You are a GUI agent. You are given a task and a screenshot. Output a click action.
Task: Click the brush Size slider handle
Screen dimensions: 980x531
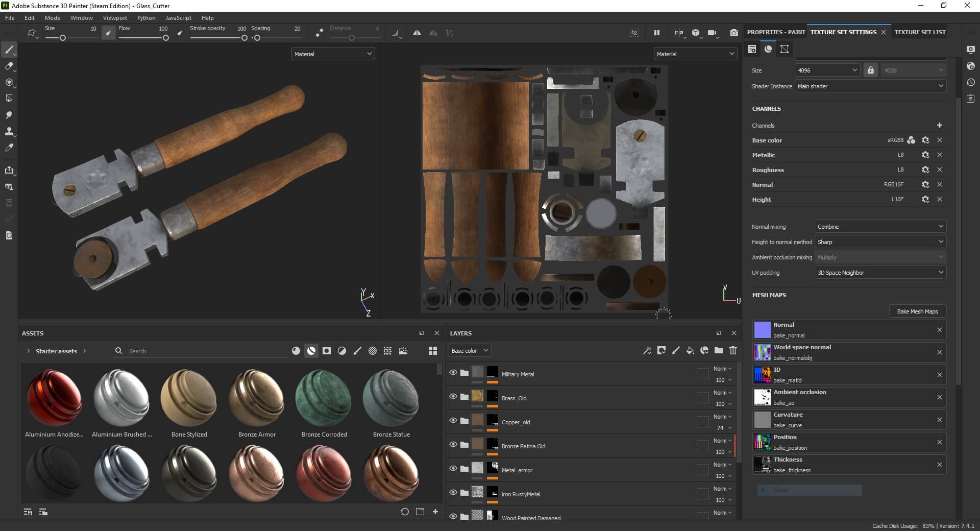[x=63, y=38]
